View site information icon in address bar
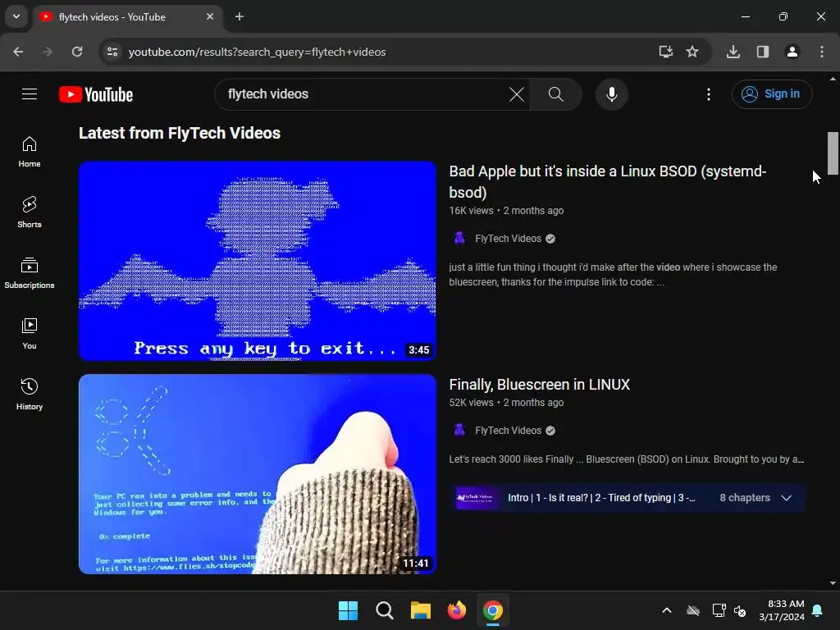This screenshot has width=840, height=630. click(112, 52)
